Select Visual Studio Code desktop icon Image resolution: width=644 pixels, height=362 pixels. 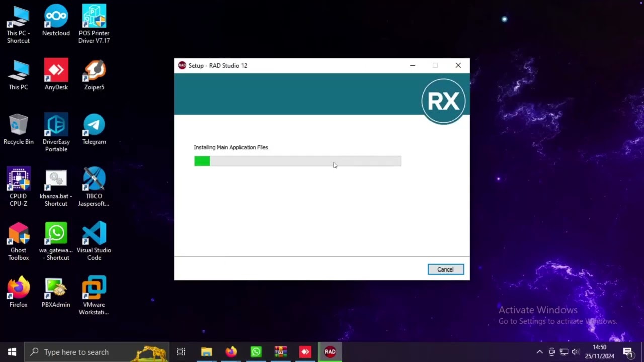click(x=94, y=241)
